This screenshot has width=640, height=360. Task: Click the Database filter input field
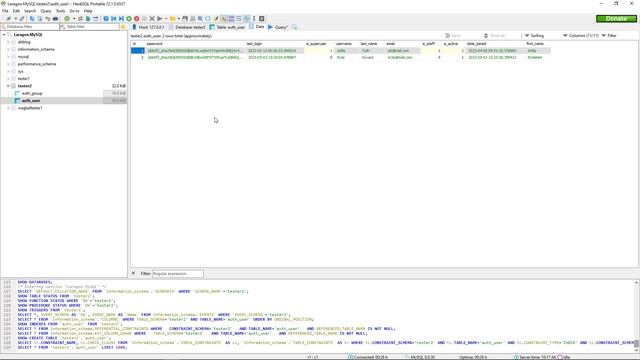[30, 27]
